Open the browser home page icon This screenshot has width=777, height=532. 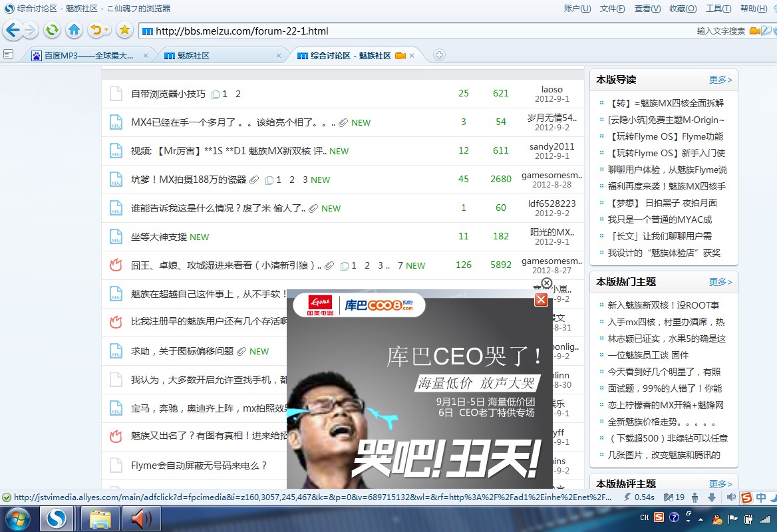pyautogui.click(x=75, y=31)
